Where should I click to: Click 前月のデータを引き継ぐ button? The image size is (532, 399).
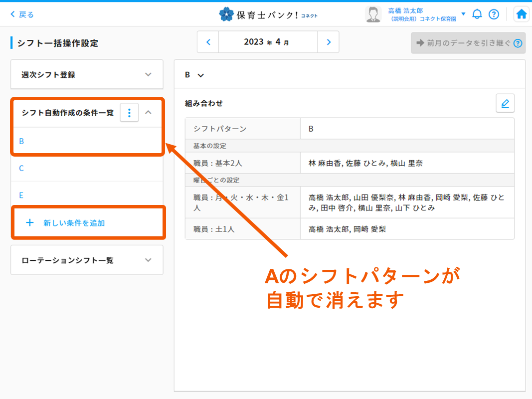[468, 43]
